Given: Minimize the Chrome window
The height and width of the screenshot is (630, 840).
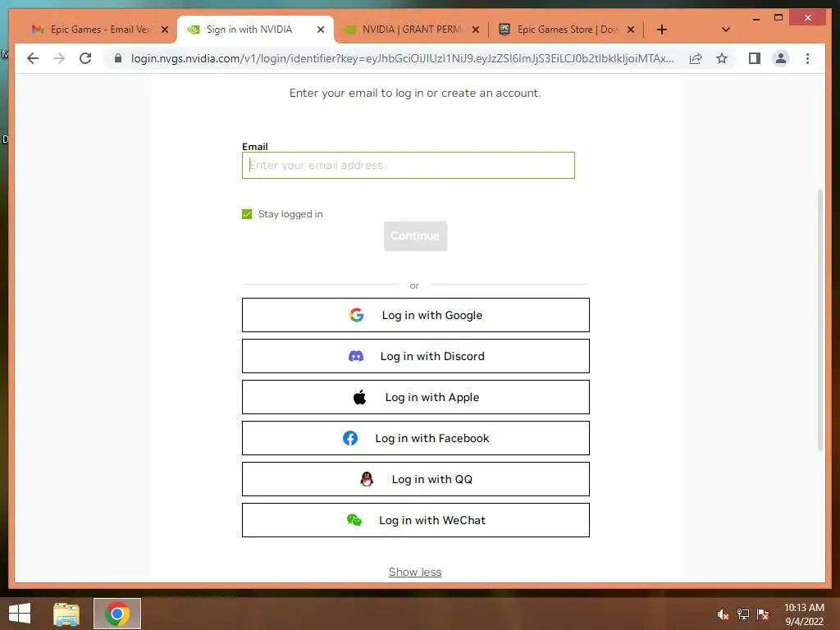Looking at the screenshot, I should tap(756, 18).
